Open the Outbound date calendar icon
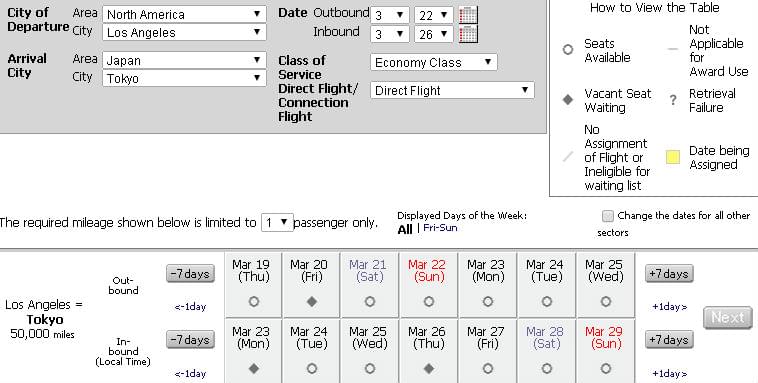Viewport: 758px width, 383px height. click(468, 15)
